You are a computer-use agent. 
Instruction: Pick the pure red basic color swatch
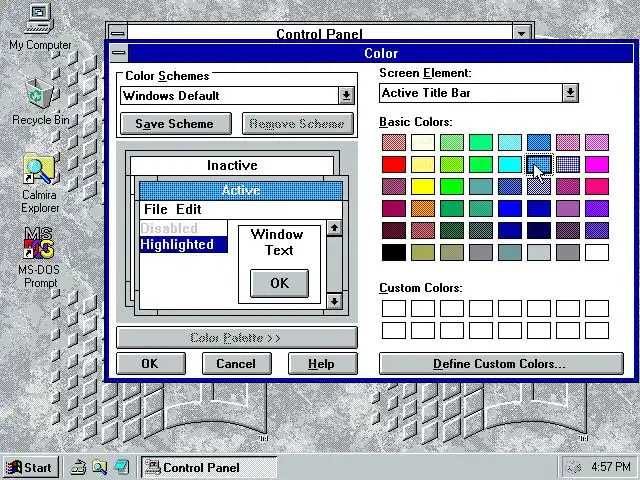tap(394, 164)
